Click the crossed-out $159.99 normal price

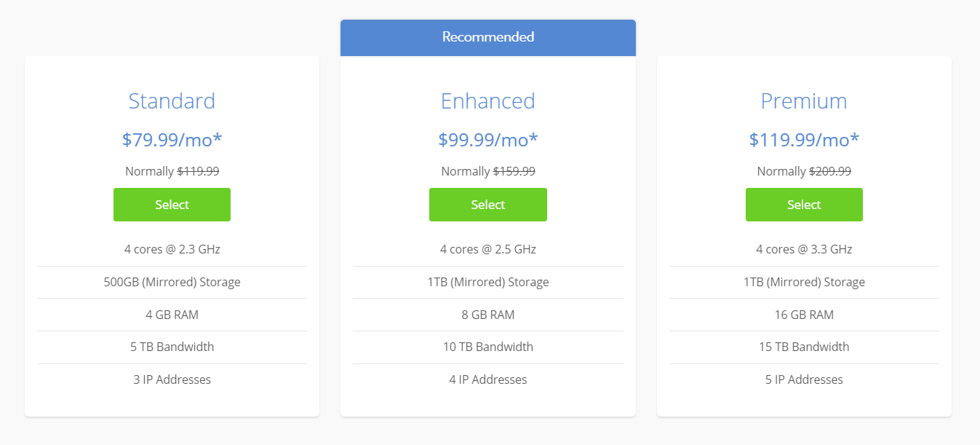click(x=514, y=171)
